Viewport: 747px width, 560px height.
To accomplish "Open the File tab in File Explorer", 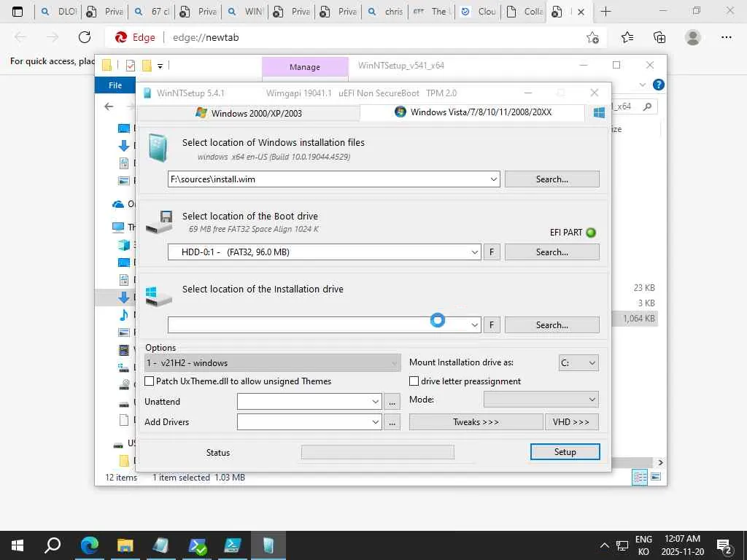I will tap(115, 85).
